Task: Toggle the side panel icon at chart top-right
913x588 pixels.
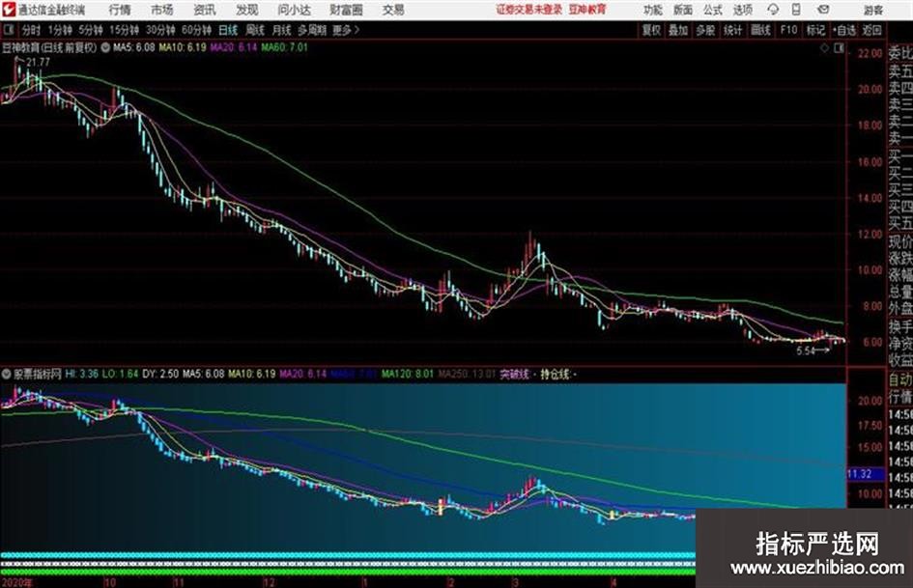Action: [839, 48]
